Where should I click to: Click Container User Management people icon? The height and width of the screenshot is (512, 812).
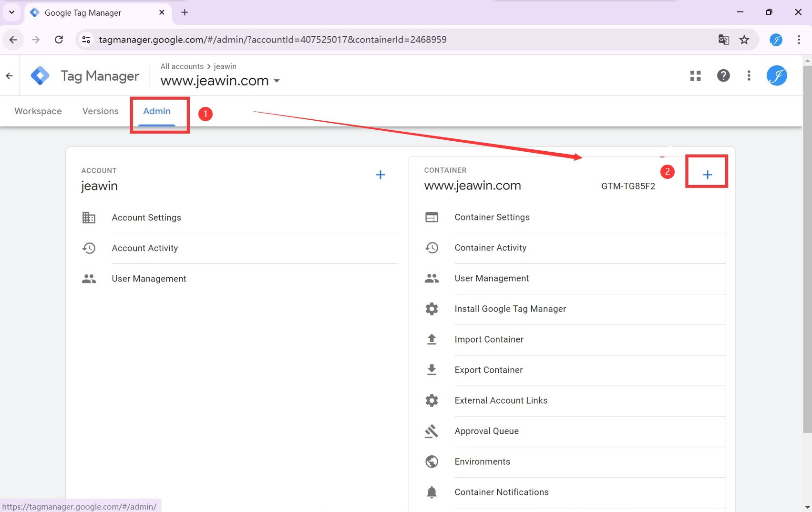pyautogui.click(x=432, y=278)
